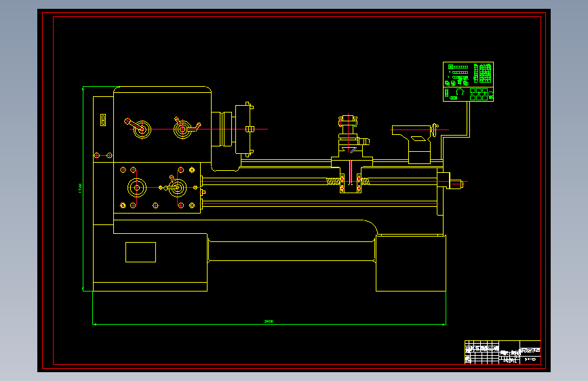Viewport: 588px width, 381px height.
Task: Select the right pedestal base
Action: (x=411, y=263)
